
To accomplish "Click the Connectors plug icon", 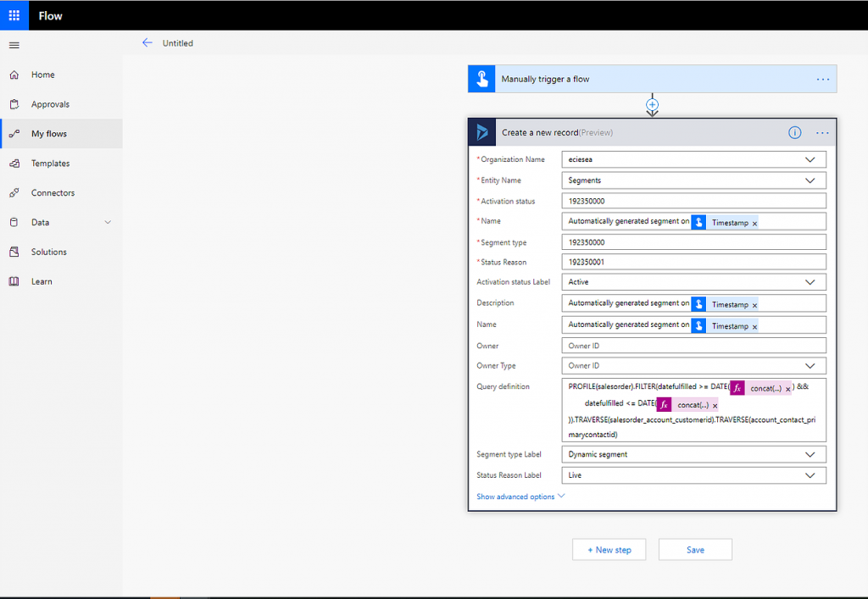I will pyautogui.click(x=14, y=192).
